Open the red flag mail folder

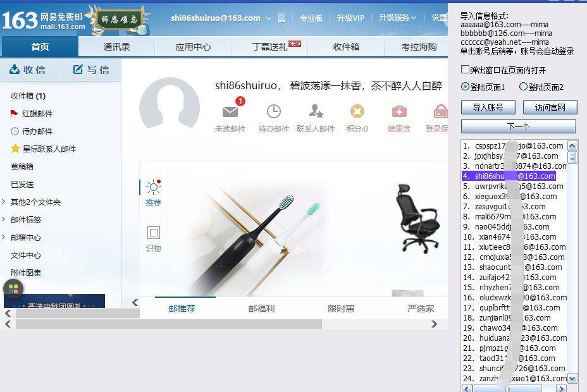[32, 113]
